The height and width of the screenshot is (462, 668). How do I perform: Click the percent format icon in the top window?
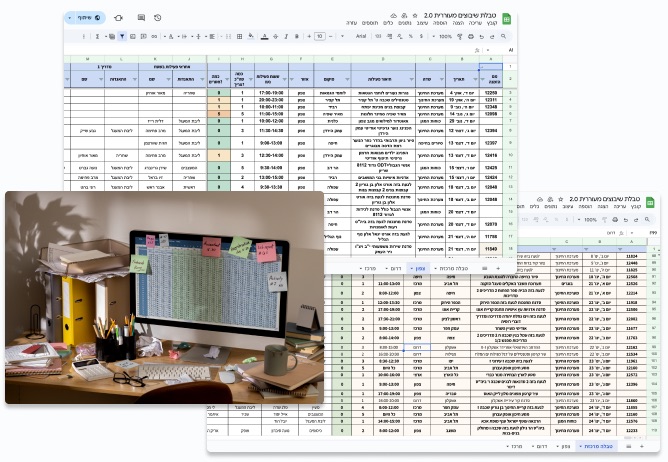coord(411,37)
